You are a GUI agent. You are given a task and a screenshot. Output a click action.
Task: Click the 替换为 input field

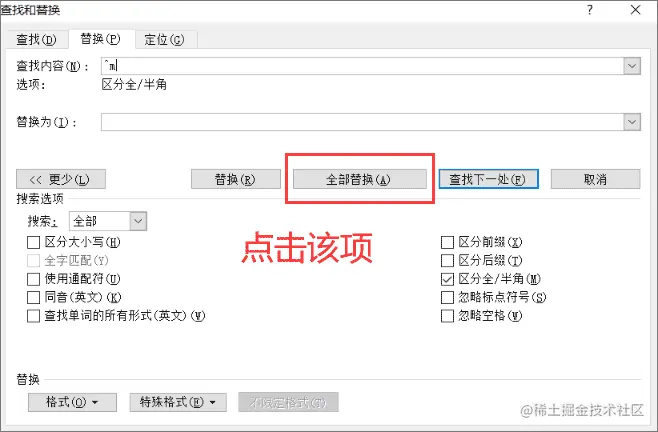[362, 122]
